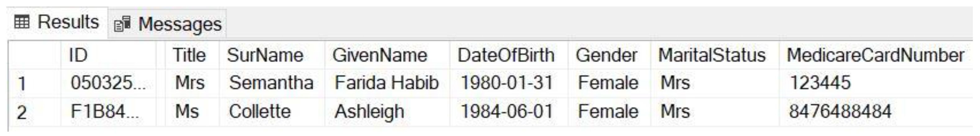Click the grid's top-left select-all corner
980x136 pixels.
point(34,55)
